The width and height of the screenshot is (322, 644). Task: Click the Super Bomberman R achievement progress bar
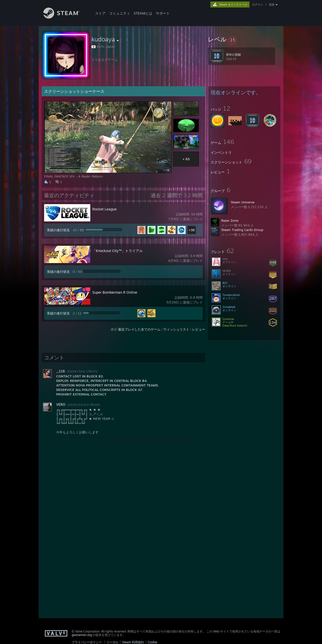click(101, 313)
